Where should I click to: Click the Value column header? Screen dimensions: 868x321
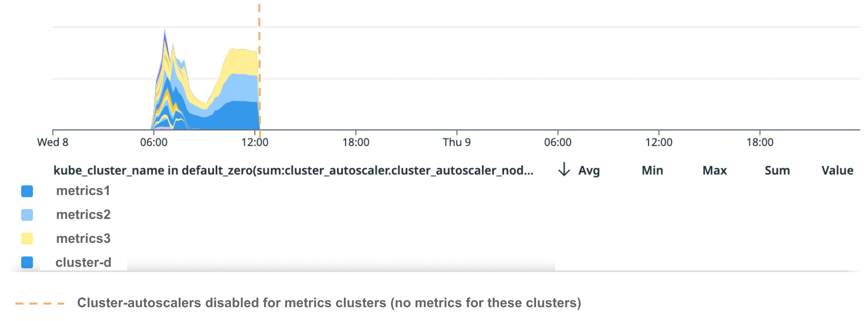tap(837, 170)
